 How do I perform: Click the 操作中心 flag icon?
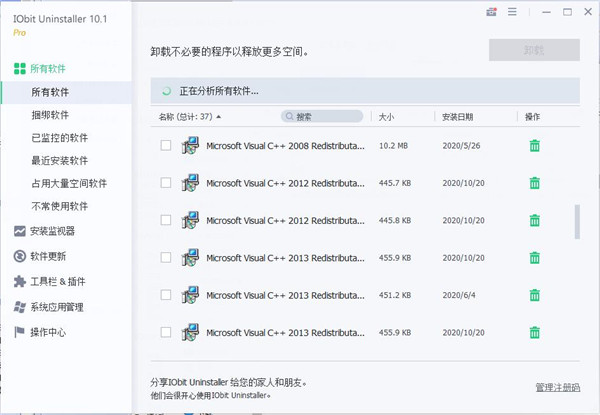coord(19,332)
